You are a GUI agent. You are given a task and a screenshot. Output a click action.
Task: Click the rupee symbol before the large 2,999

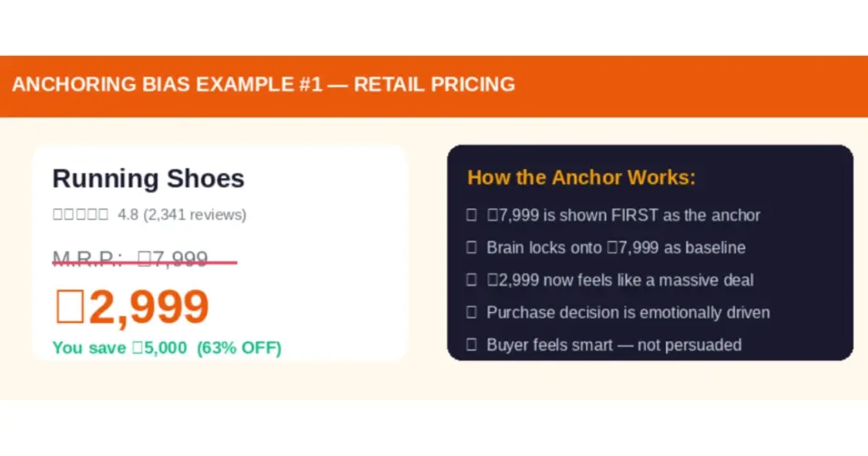click(x=70, y=307)
